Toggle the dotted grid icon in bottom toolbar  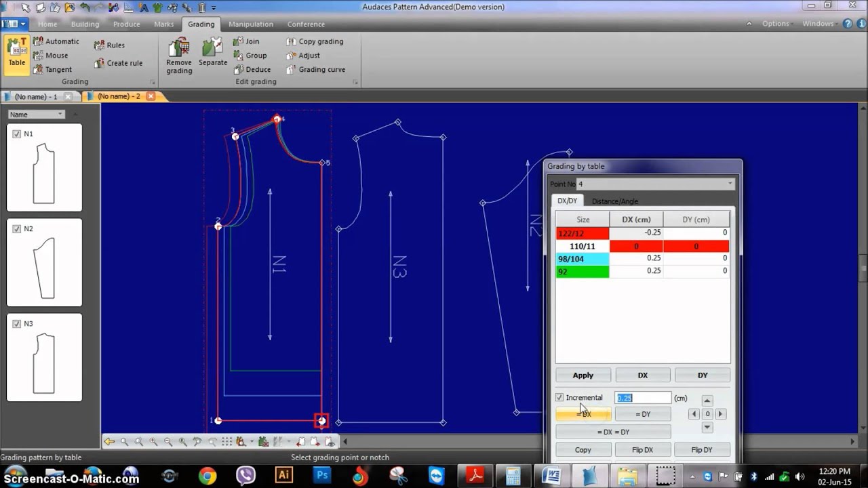[227, 442]
